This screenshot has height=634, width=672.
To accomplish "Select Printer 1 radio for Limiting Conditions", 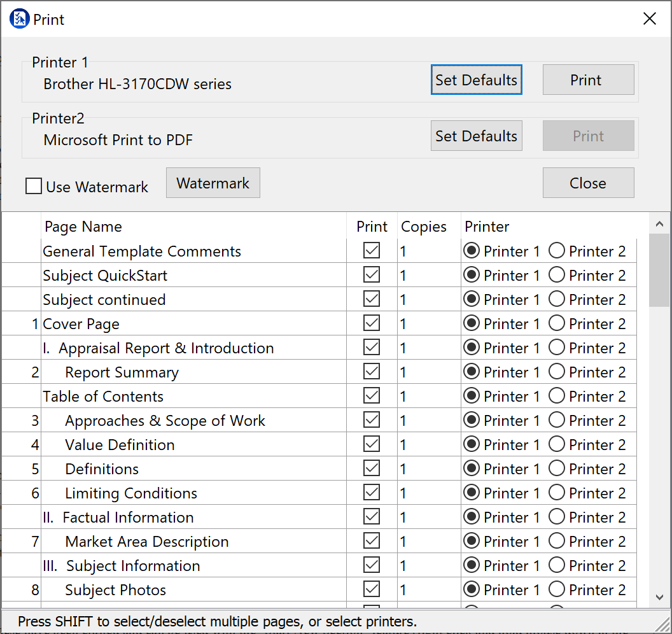I will 472,493.
